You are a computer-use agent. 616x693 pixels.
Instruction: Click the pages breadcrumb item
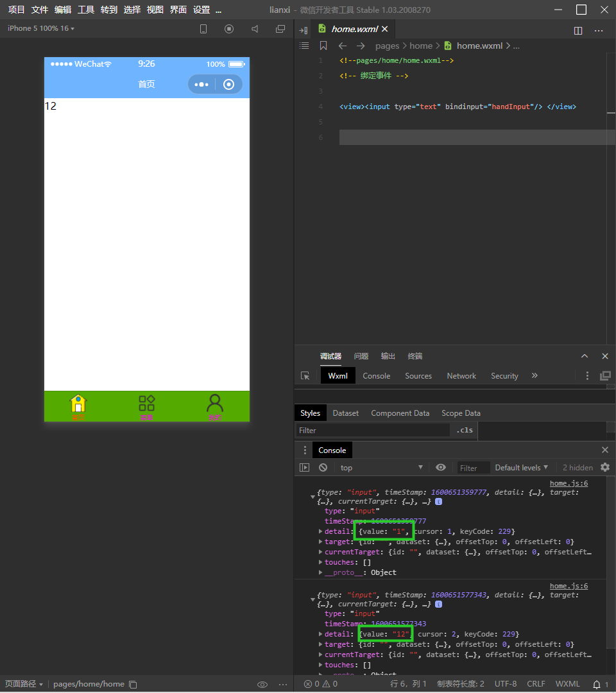click(387, 46)
